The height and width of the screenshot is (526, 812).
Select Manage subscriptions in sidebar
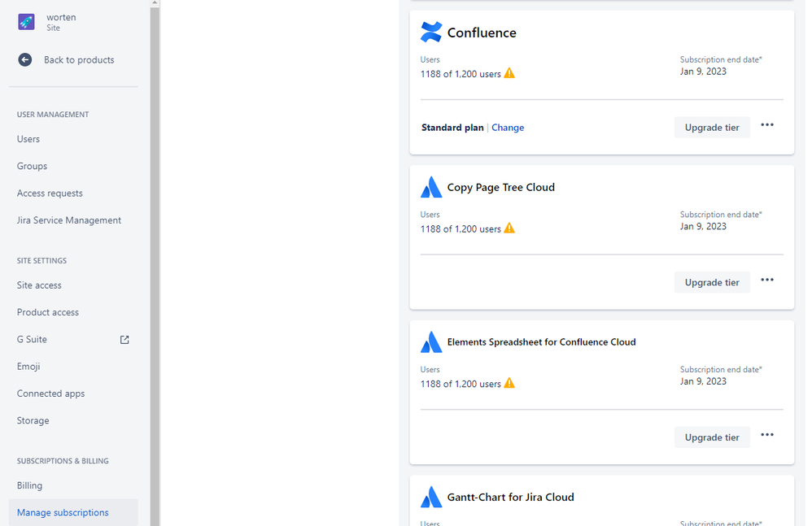tap(73, 512)
